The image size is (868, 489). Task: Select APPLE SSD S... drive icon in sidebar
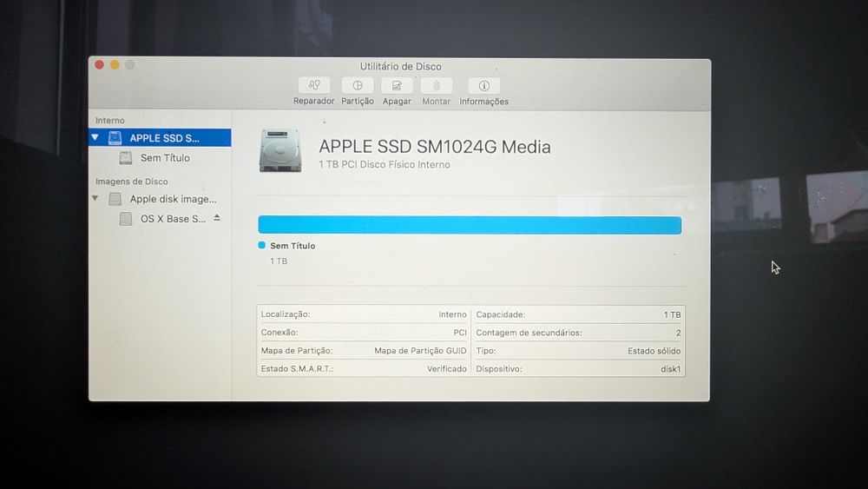[x=115, y=138]
